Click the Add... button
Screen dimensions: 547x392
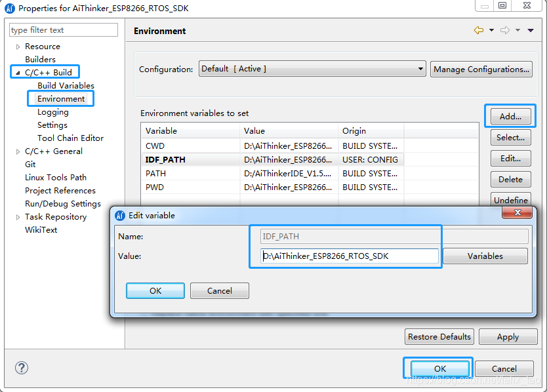pyautogui.click(x=510, y=116)
